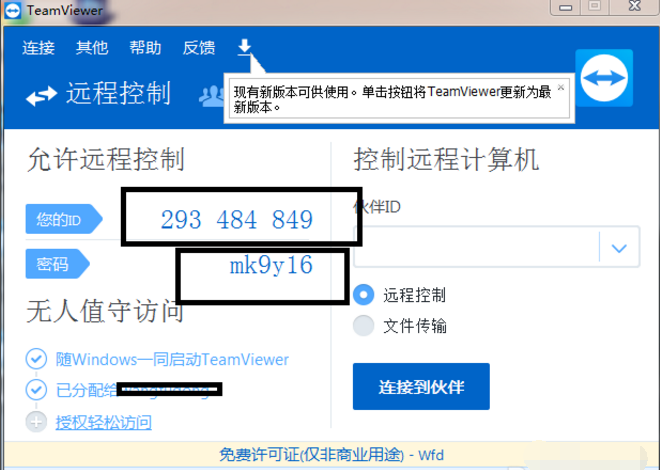Click the remote control double-arrow icon
This screenshot has height=470, width=660.
coord(42,96)
